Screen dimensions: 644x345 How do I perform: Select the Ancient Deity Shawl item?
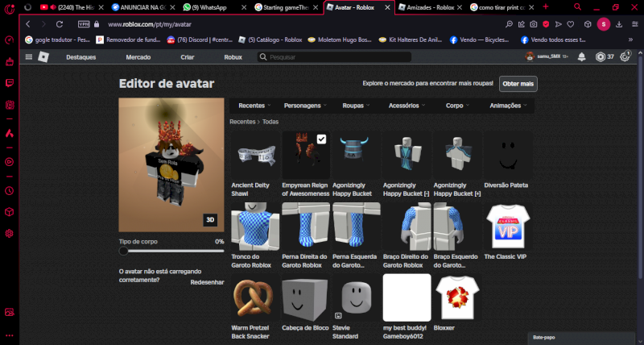tap(255, 164)
